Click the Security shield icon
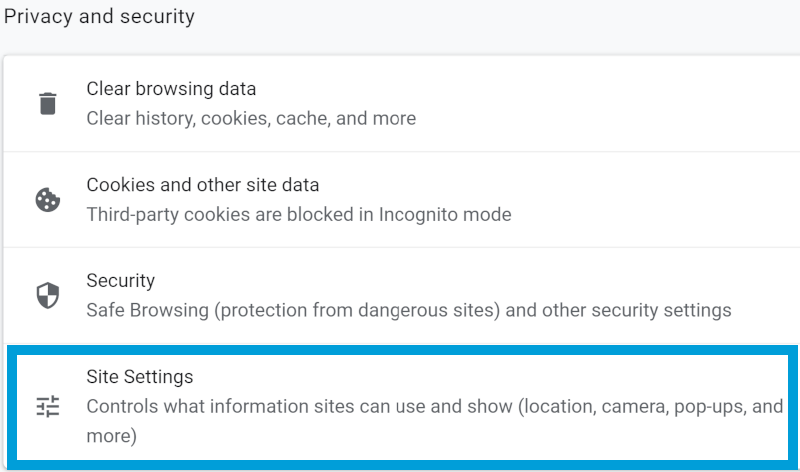This screenshot has width=800, height=472. [x=47, y=296]
